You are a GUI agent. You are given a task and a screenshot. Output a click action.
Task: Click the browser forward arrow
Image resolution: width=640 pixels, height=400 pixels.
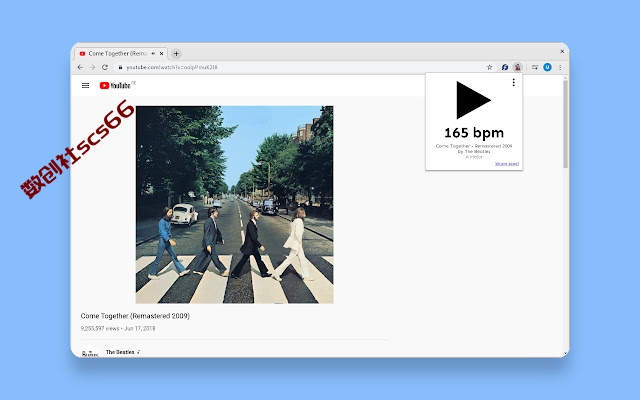point(92,67)
